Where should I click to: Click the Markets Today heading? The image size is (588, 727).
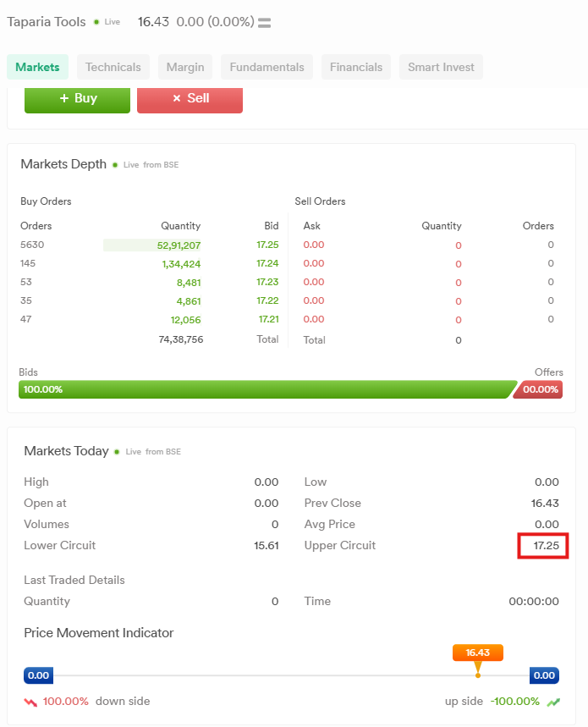pos(66,451)
